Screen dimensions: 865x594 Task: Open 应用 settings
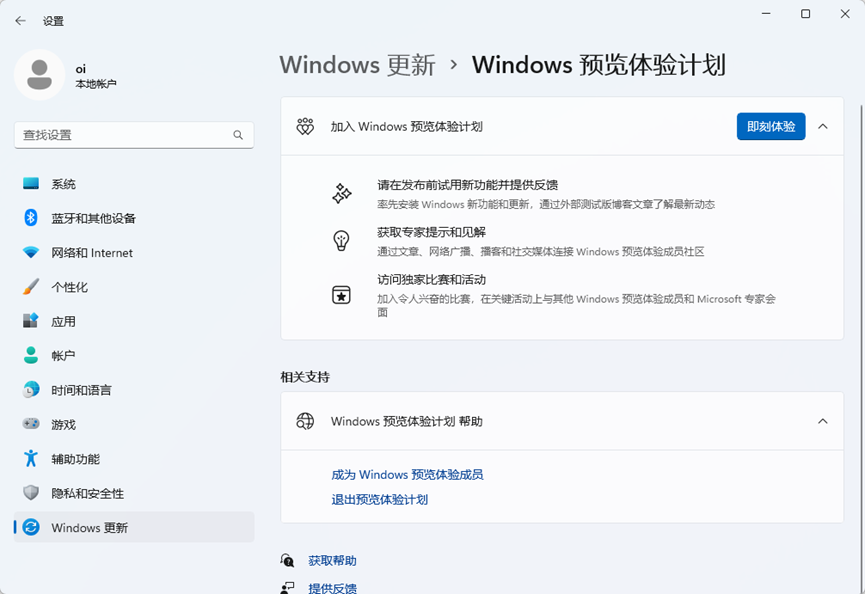[x=134, y=321]
